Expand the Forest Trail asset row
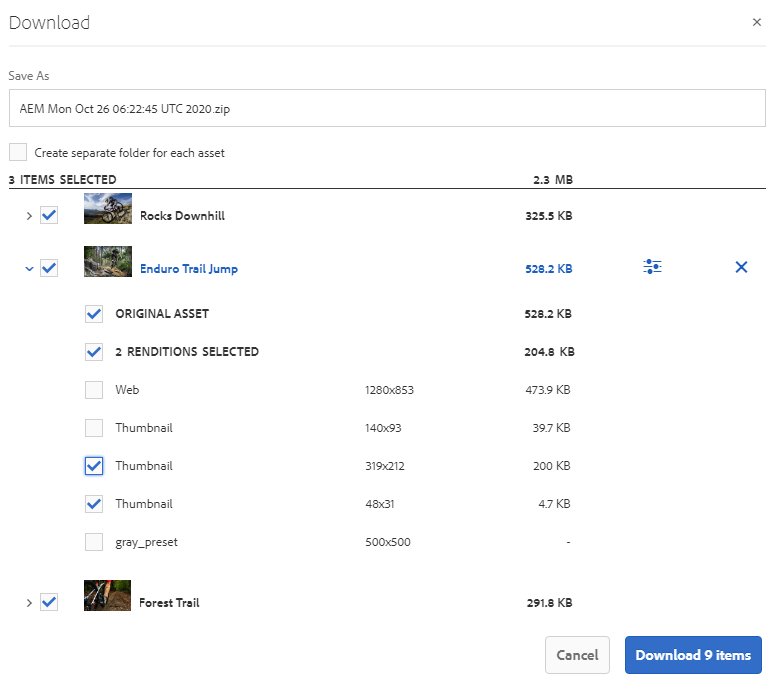 (29, 603)
